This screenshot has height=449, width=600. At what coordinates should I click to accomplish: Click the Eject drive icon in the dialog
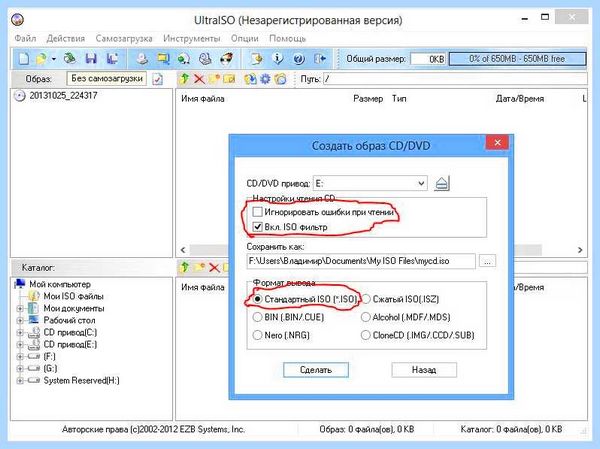pos(442,183)
